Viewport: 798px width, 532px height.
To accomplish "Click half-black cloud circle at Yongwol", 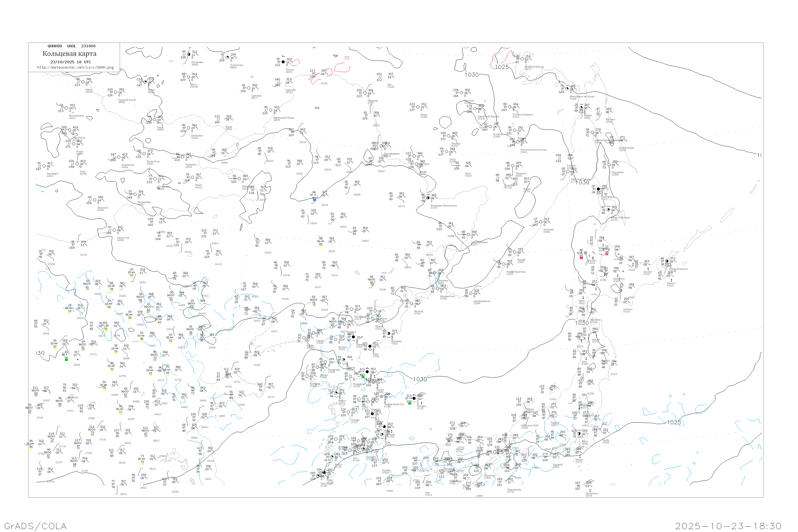I will [x=372, y=414].
